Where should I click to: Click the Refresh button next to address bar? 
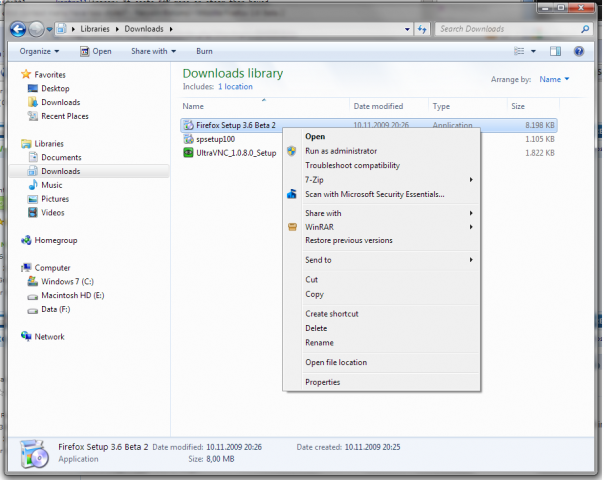[x=423, y=29]
